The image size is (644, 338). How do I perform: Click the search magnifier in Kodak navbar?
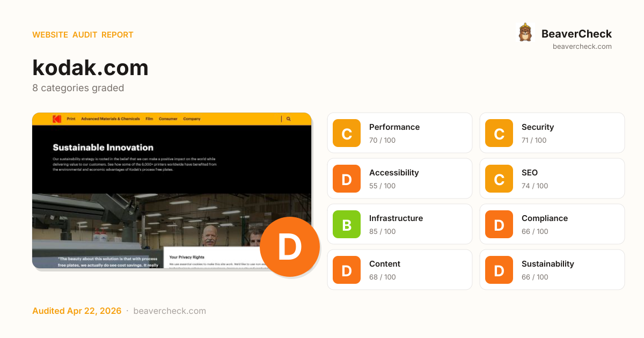[289, 119]
